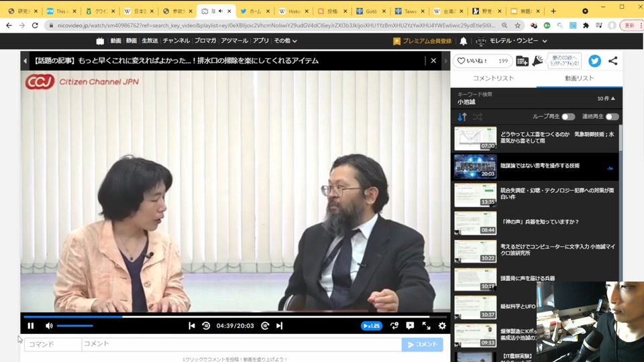Open the 生放送 menu in top bar
Screen dimensions: 644x362
[x=150, y=41]
